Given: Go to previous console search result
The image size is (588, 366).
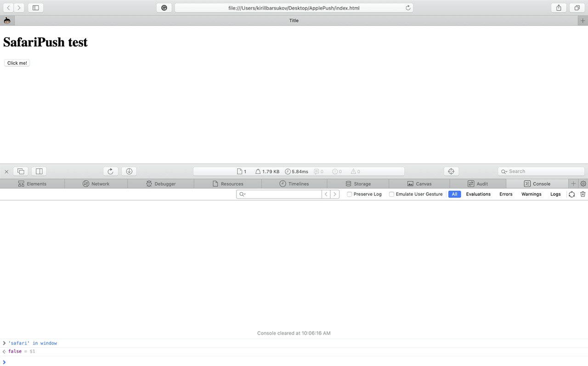Looking at the screenshot, I should [326, 194].
